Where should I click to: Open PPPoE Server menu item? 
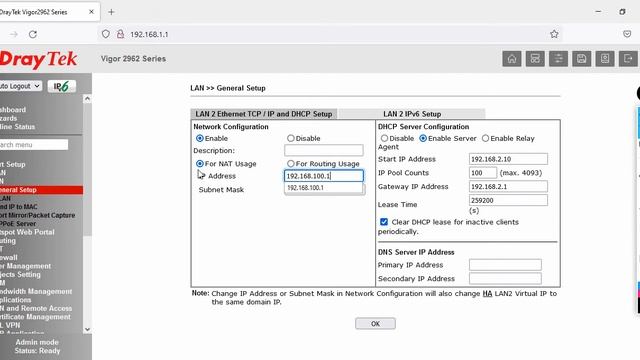coord(18,224)
